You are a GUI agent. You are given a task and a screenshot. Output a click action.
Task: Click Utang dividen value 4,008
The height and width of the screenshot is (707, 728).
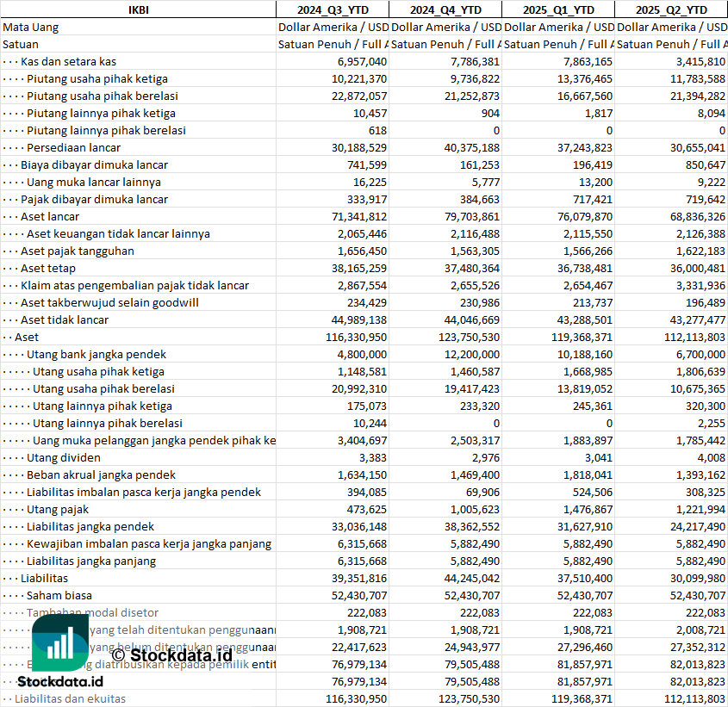click(x=711, y=457)
